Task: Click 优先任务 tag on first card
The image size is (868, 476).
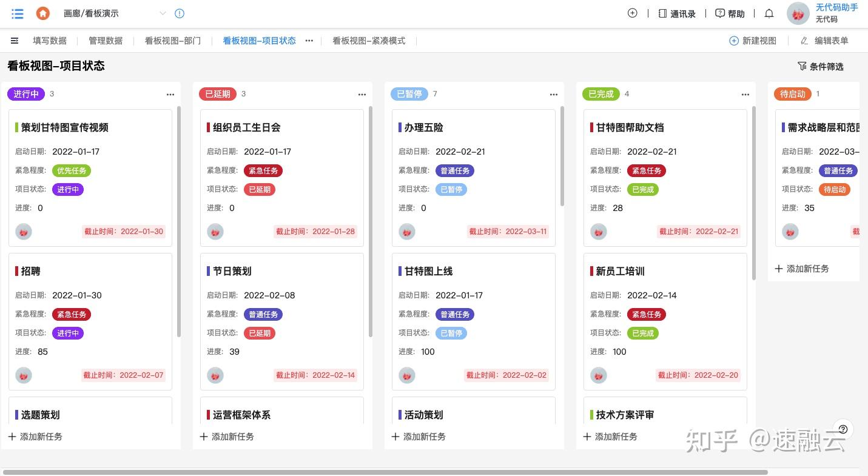Action: [x=72, y=171]
